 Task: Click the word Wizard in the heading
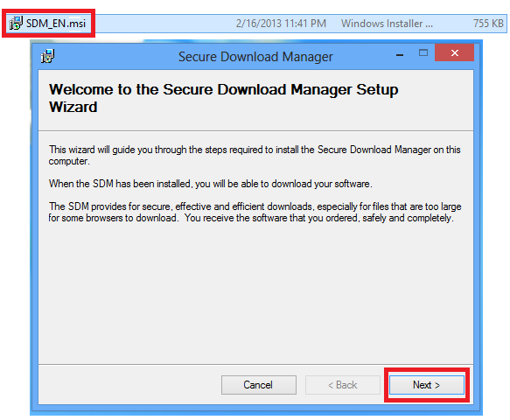coord(73,107)
